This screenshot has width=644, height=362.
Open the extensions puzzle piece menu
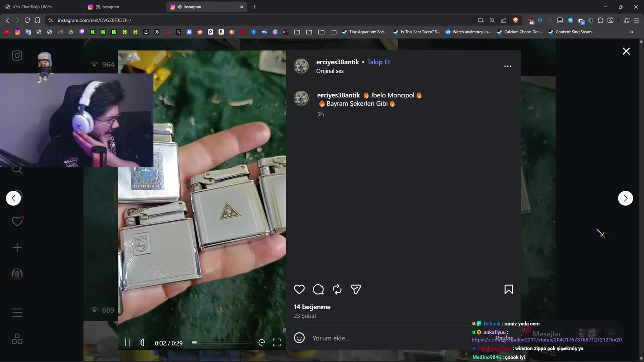click(x=600, y=20)
